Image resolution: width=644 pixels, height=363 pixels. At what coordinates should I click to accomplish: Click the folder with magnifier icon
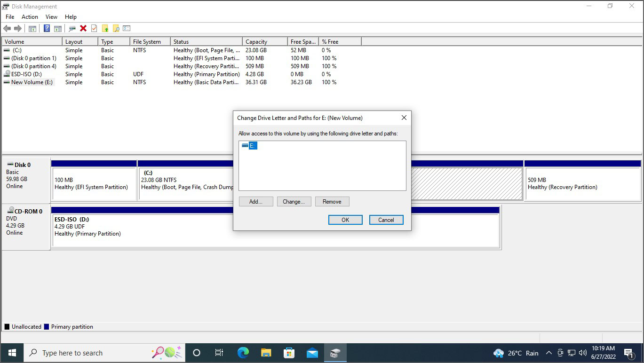click(x=116, y=28)
